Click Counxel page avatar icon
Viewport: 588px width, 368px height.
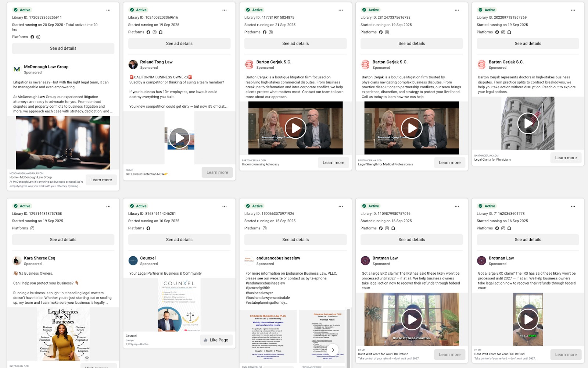coord(133,261)
